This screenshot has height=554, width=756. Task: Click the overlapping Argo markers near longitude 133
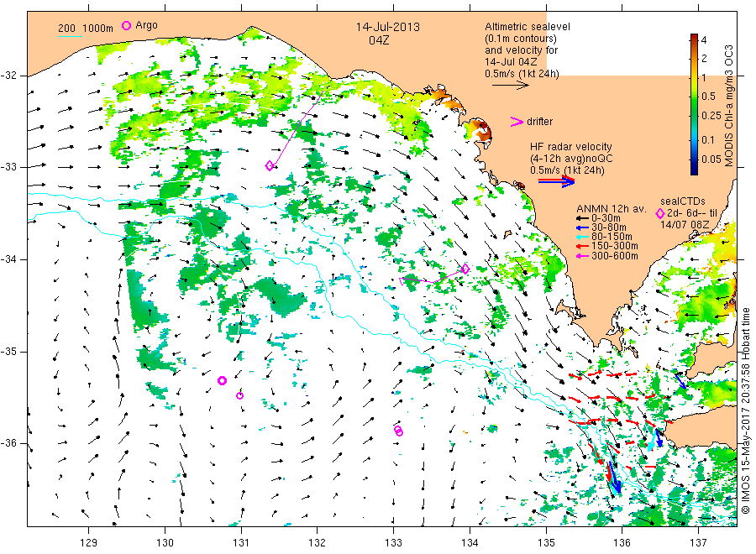(398, 431)
